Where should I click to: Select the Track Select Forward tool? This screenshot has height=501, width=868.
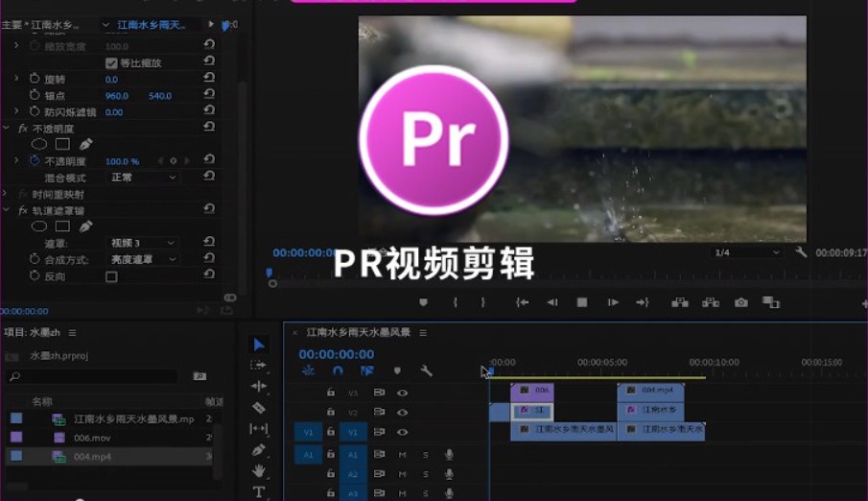(x=259, y=366)
